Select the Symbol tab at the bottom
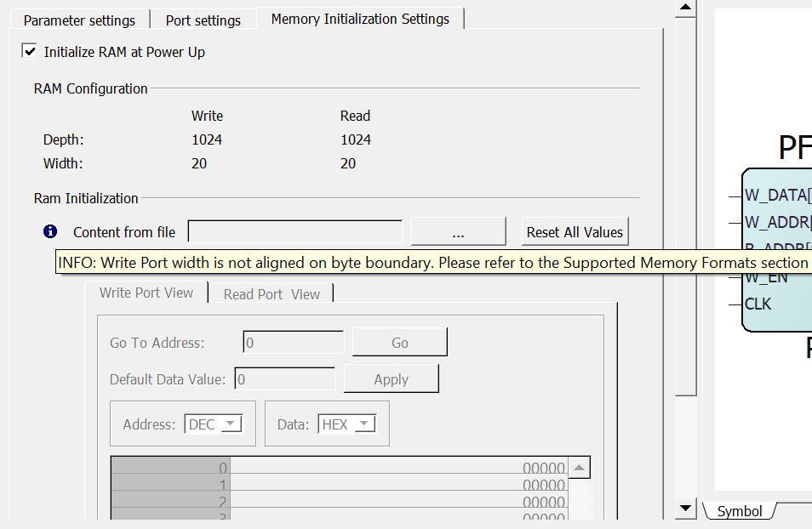The height and width of the screenshot is (529, 812). coord(739,511)
